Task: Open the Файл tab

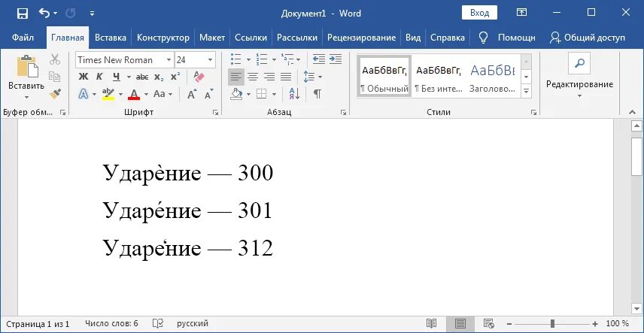Action: (23, 38)
